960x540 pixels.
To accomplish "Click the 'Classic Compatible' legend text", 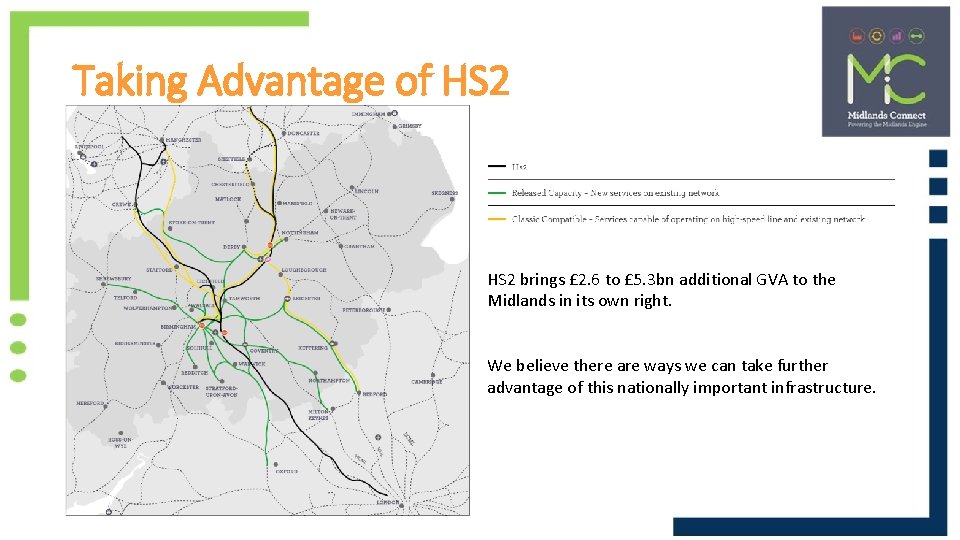I will pyautogui.click(x=688, y=219).
